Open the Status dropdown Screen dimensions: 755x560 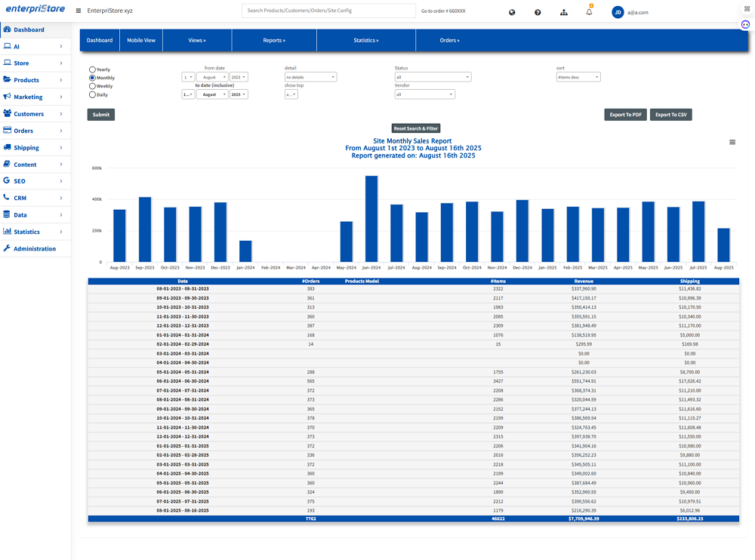point(433,77)
